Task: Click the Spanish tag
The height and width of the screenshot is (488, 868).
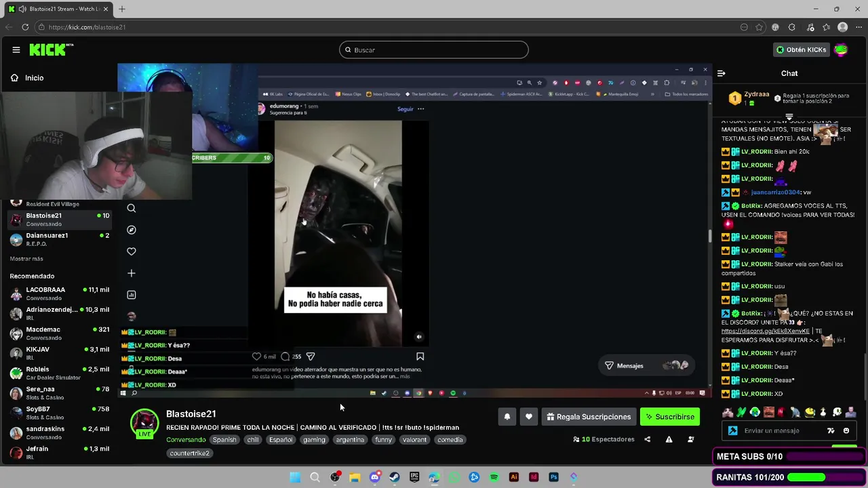Action: [x=224, y=440]
